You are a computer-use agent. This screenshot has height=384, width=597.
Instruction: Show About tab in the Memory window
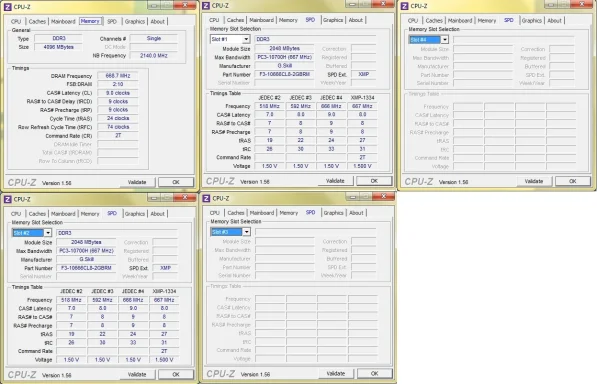click(x=158, y=22)
